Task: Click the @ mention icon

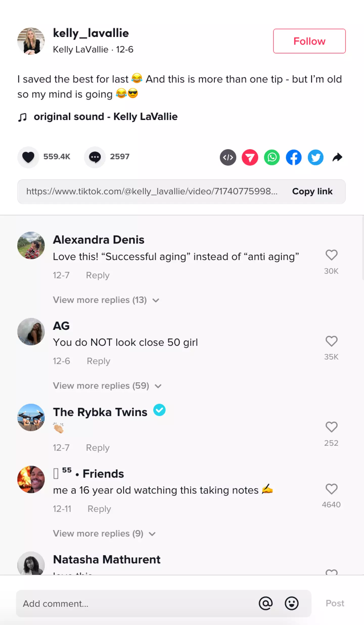Action: point(266,604)
